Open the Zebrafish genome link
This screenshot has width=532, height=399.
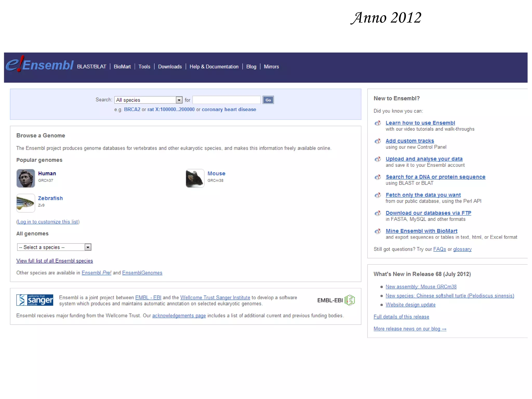[x=50, y=198]
